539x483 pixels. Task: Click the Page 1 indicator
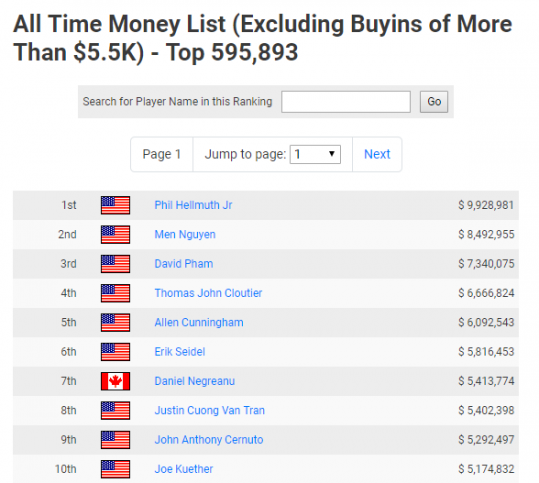(x=162, y=154)
